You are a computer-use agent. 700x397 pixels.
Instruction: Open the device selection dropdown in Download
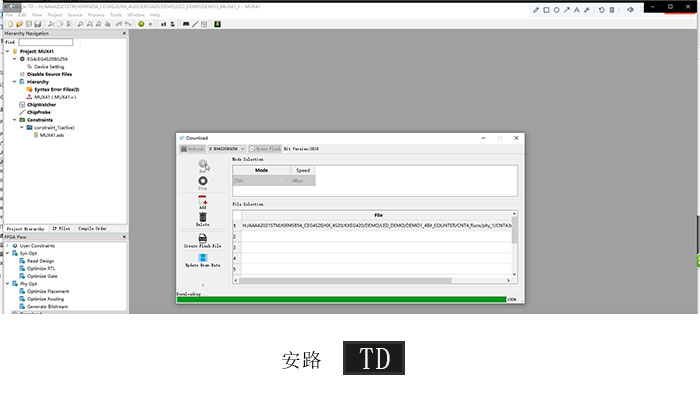[x=227, y=149]
